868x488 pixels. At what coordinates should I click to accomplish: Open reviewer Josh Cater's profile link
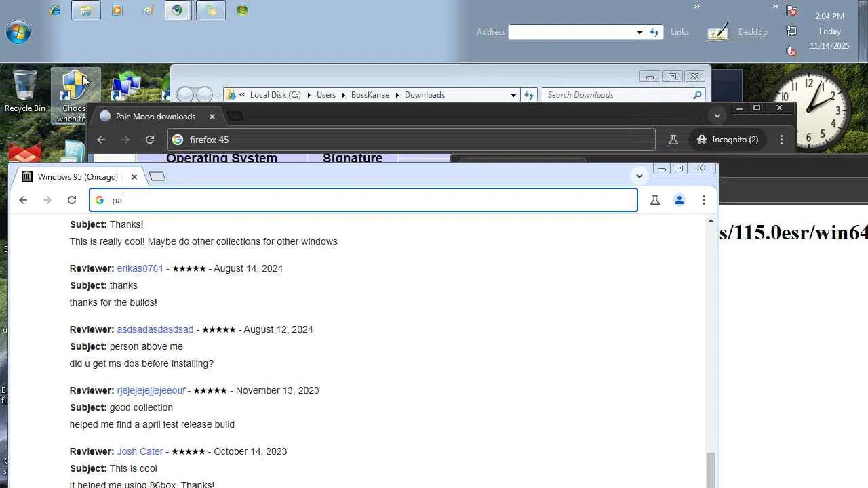click(140, 451)
